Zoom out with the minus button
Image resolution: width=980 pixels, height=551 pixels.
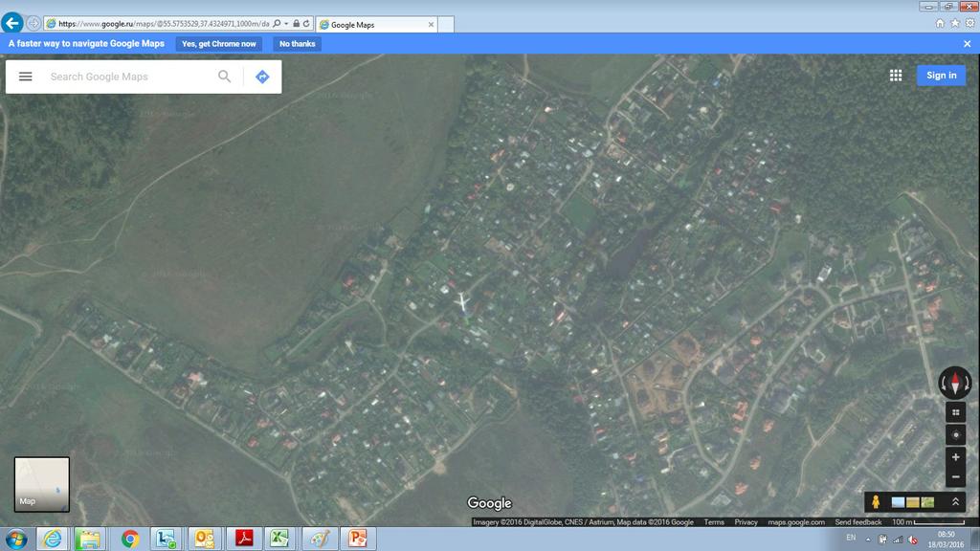[955, 477]
